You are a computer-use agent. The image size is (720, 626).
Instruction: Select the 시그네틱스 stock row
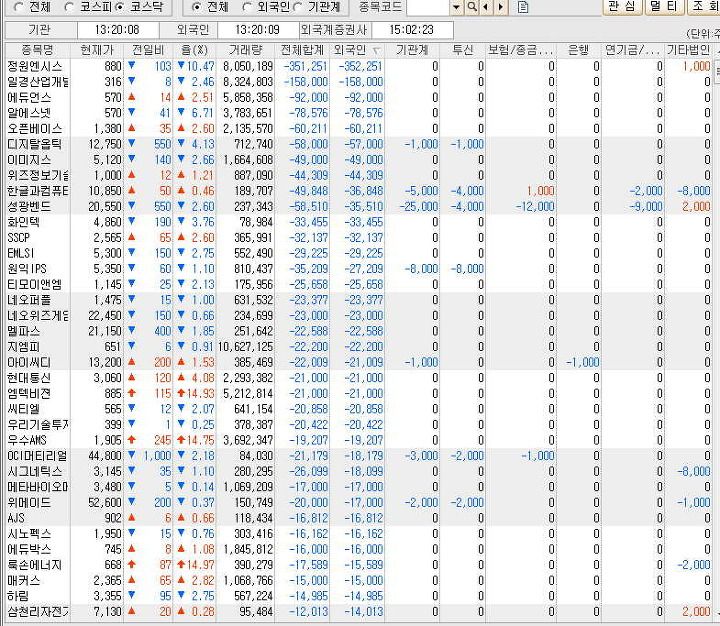[359, 472]
